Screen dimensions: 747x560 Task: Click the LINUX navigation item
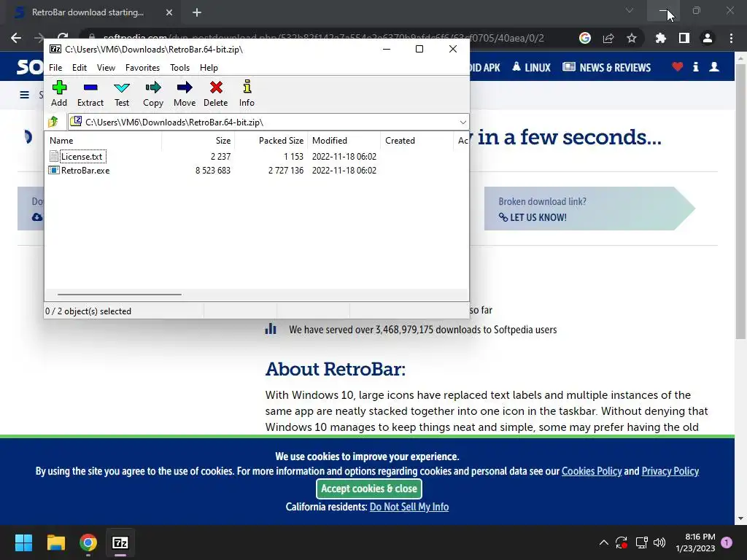point(531,67)
